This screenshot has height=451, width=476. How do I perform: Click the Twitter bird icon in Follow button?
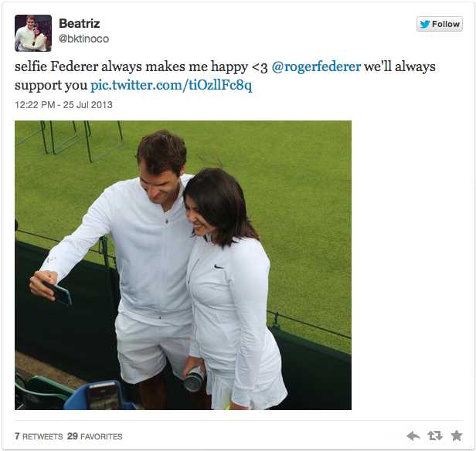(425, 24)
